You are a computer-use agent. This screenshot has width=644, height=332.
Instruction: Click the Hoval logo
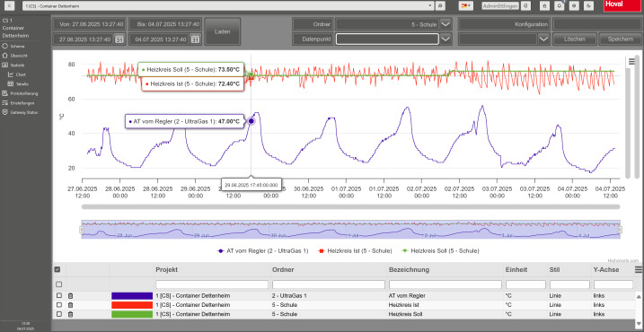click(x=622, y=5)
